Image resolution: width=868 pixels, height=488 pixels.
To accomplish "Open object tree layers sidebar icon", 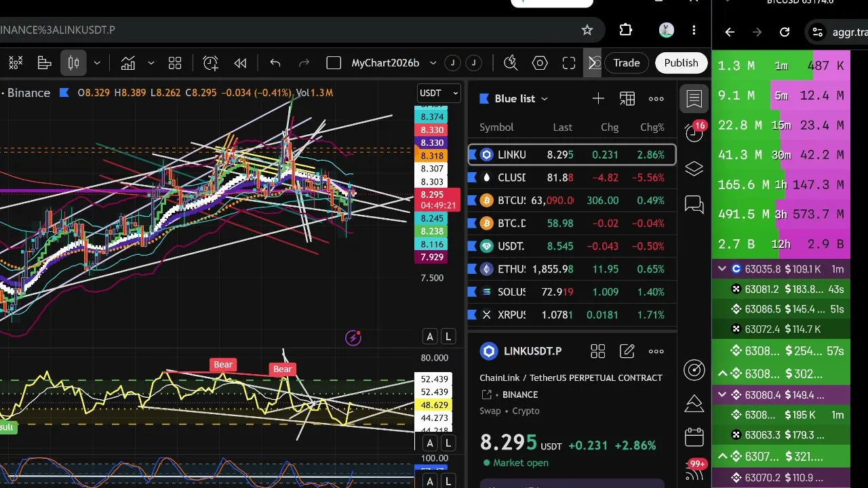I will coord(694,168).
